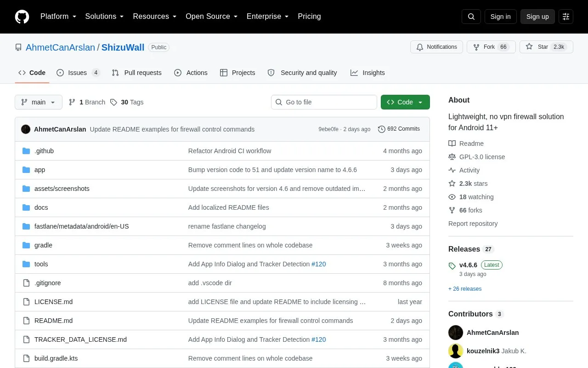Click the GPL-3.0 license scale icon

click(452, 157)
